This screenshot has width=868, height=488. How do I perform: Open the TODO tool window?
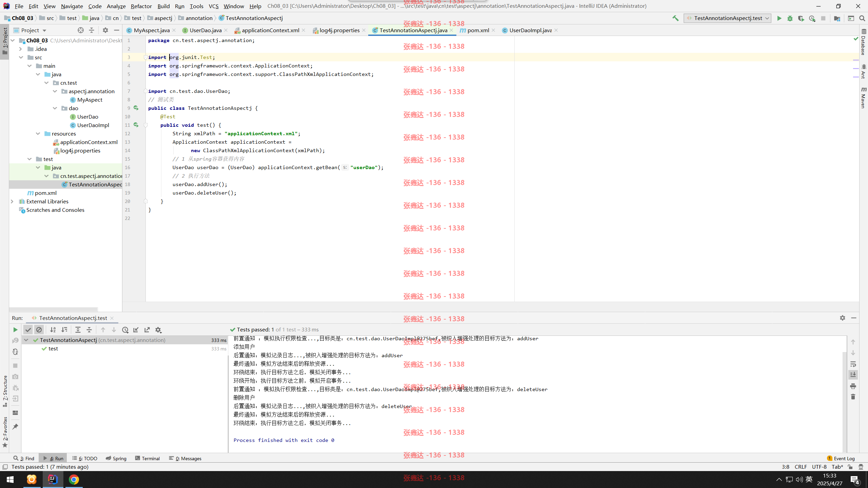85,458
